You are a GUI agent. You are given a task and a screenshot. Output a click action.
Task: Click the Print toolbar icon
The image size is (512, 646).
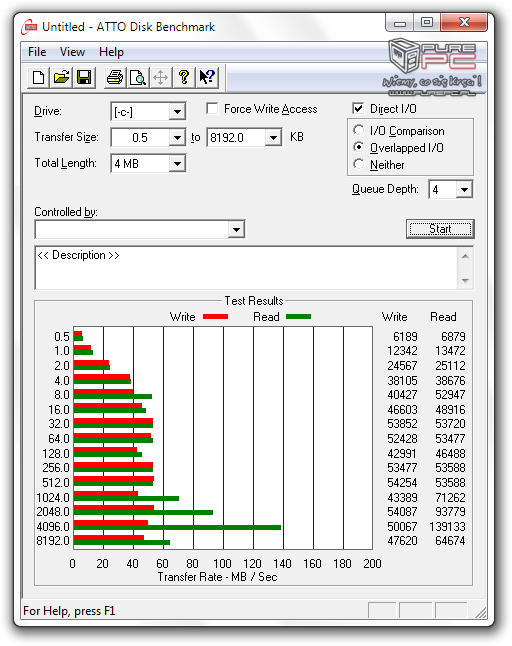pos(115,77)
